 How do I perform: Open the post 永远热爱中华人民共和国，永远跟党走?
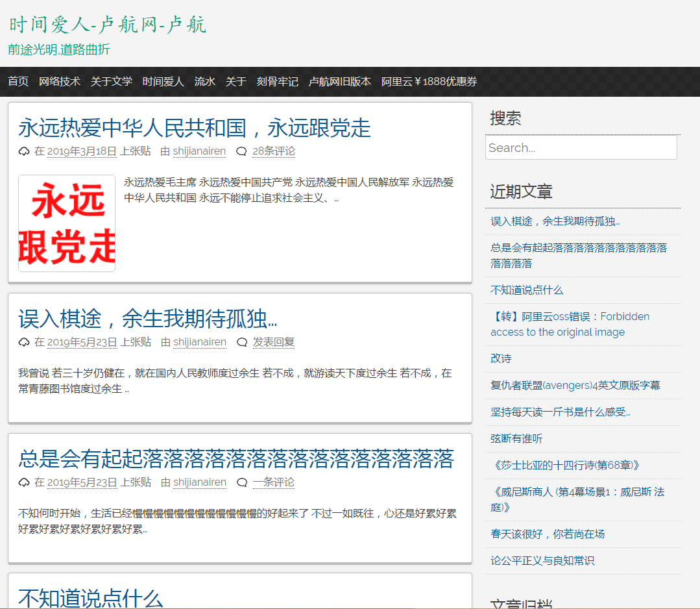point(194,129)
